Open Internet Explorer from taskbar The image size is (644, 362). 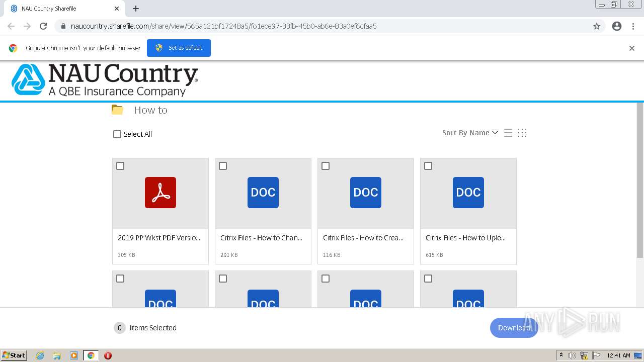40,355
